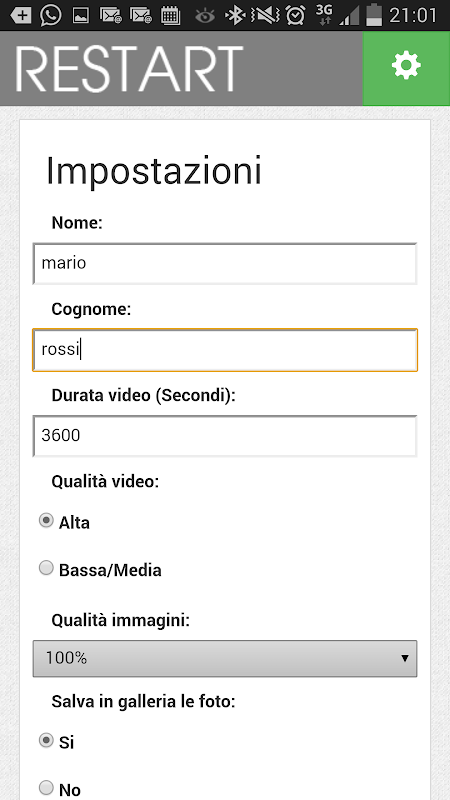
Task: Tap the gallery image notification icon
Action: tap(81, 16)
